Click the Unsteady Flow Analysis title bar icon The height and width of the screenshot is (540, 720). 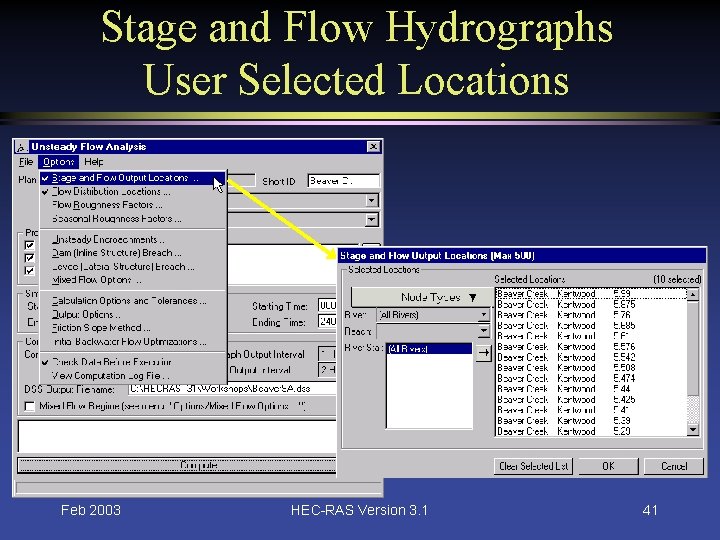click(22, 147)
